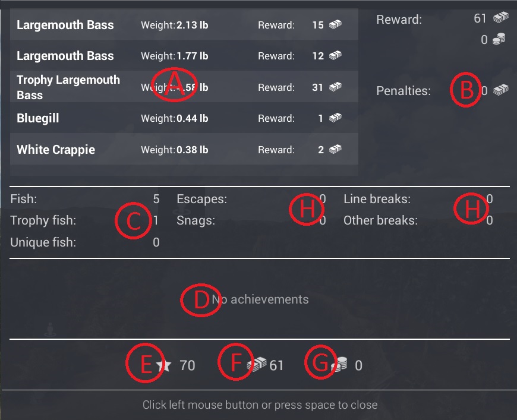Click the "No achievements" text
Viewport: 517px width, 420px height.
[x=260, y=299]
